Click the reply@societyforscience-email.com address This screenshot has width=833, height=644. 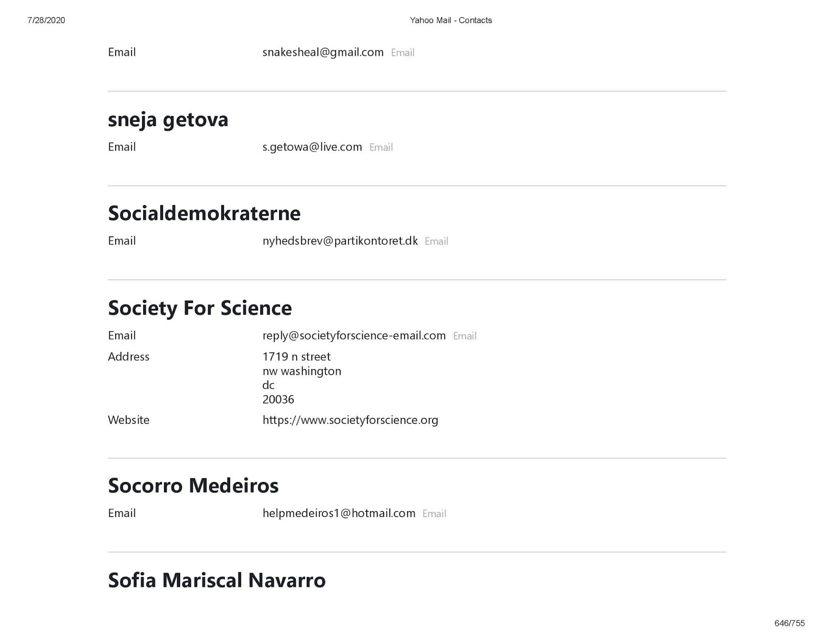point(354,335)
